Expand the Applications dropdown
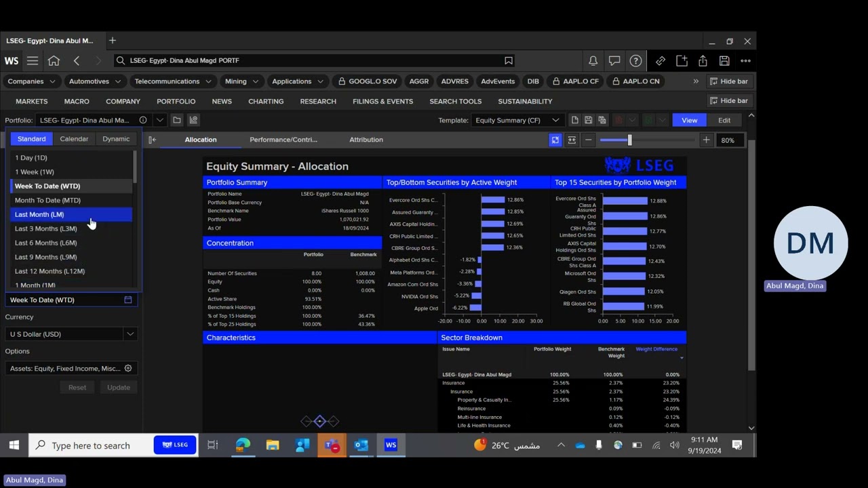 pyautogui.click(x=298, y=81)
